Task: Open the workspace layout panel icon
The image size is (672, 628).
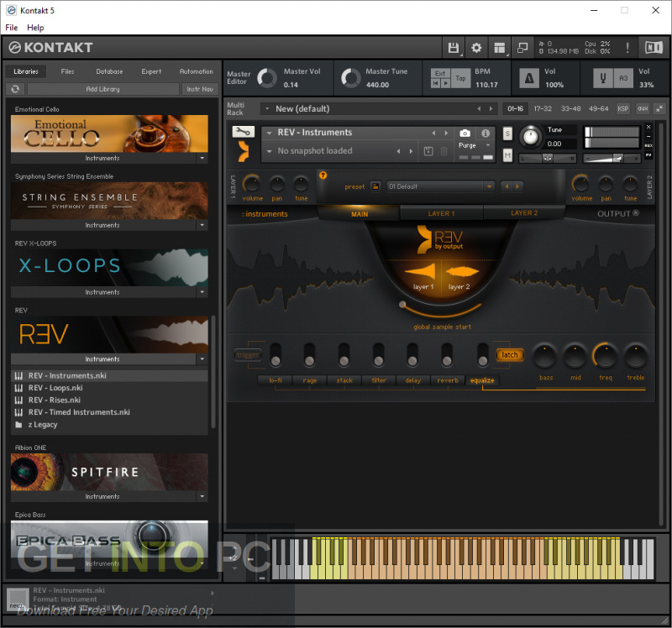Action: tap(499, 48)
